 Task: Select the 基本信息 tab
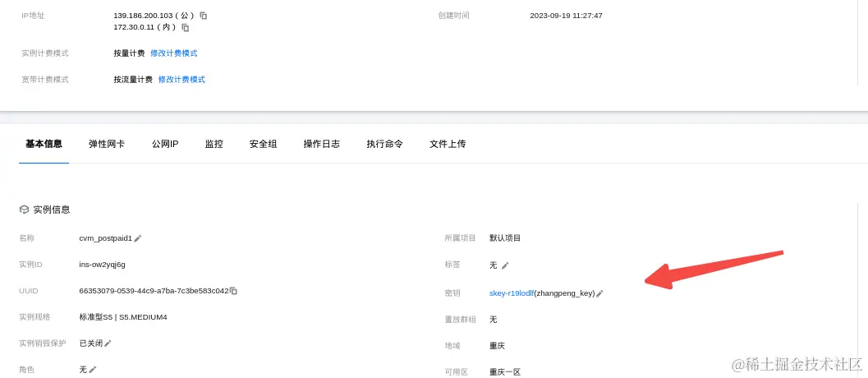coord(44,144)
